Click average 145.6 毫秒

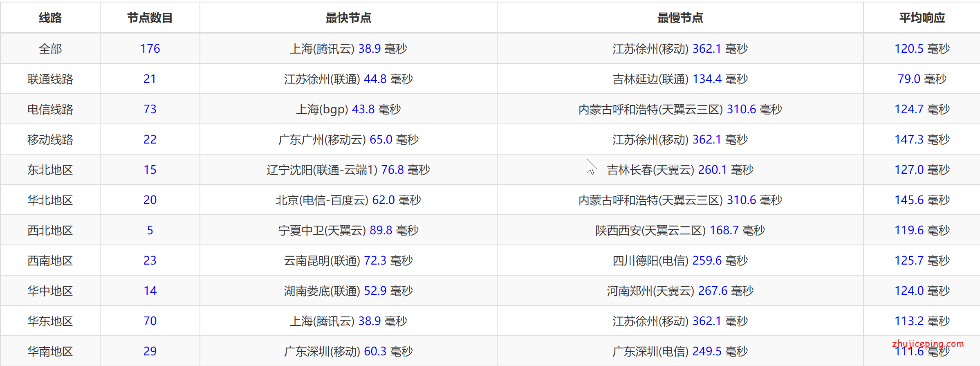tap(922, 200)
